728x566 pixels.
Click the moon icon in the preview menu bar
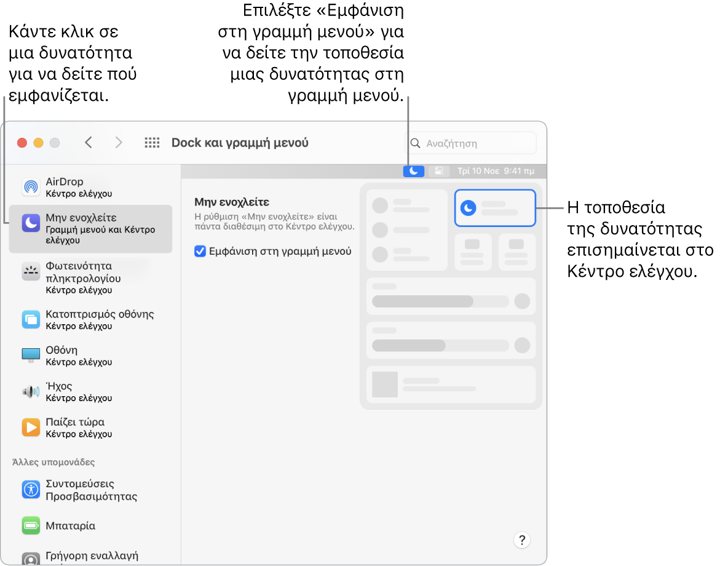click(x=414, y=171)
